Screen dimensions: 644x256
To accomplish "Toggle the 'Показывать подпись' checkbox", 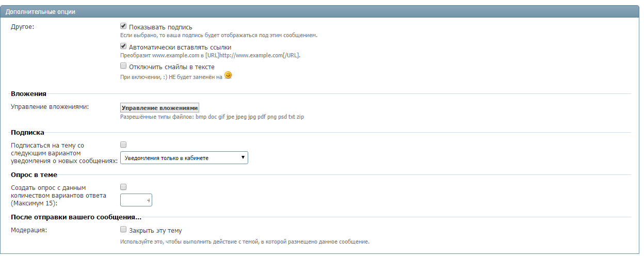I will (x=123, y=26).
